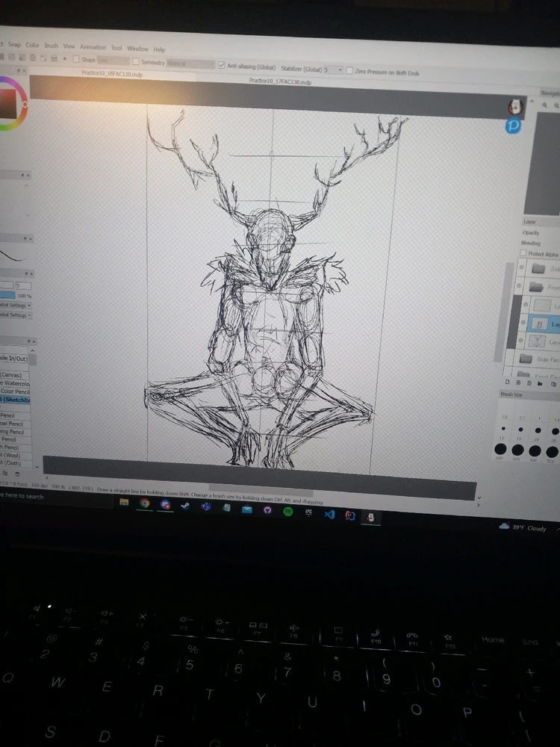Open the Color menu
The image size is (560, 747).
point(32,45)
